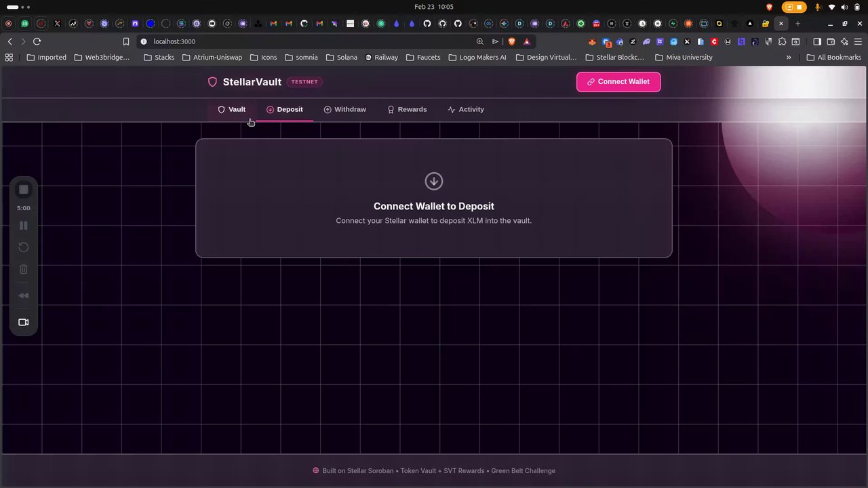Open the Miva University bookmarks folder

[x=684, y=58]
